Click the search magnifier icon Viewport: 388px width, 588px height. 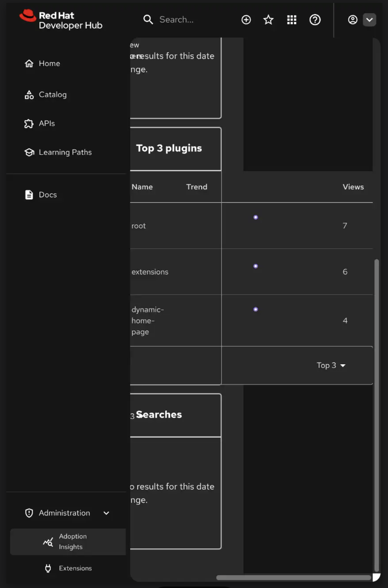tap(148, 20)
